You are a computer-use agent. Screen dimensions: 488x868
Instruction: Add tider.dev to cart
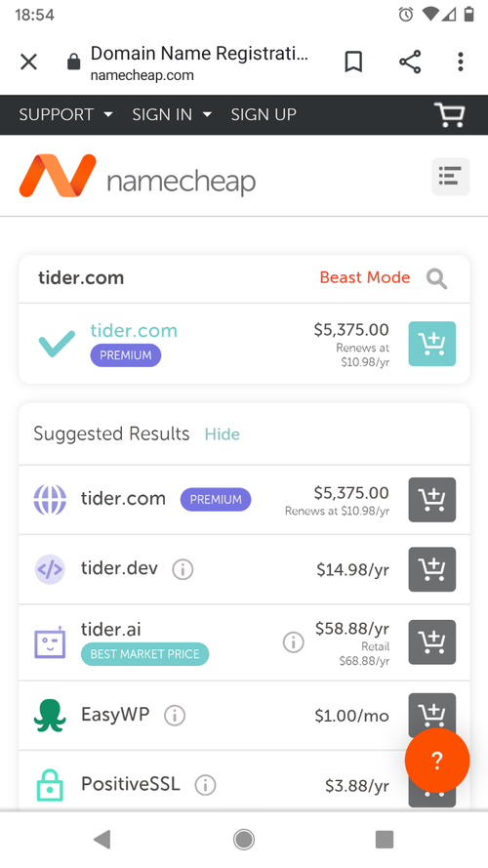pyautogui.click(x=432, y=569)
